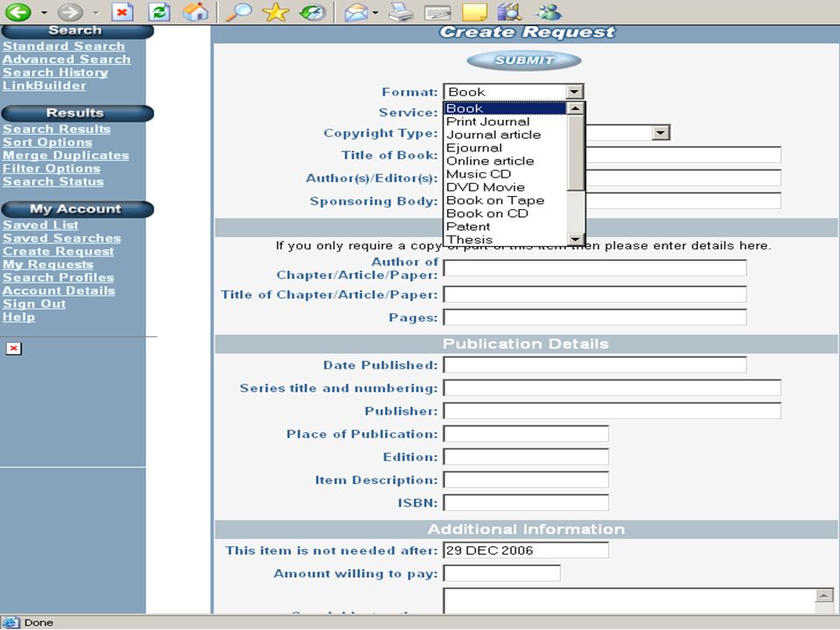Screen dimensions: 840x630
Task: Select Thesis in the format list
Action: click(x=505, y=240)
